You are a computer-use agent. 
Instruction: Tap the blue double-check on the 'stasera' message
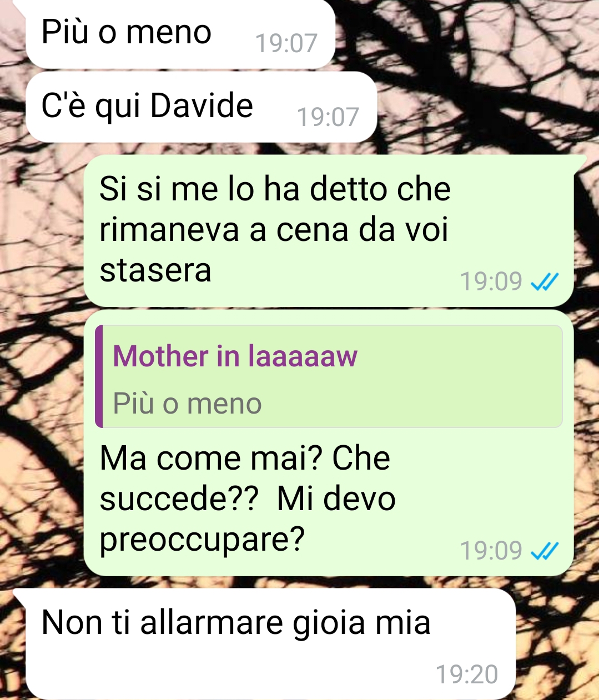coord(544,282)
